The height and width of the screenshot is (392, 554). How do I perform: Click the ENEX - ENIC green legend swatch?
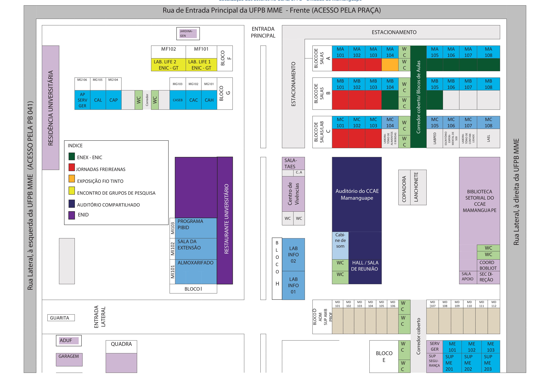pyautogui.click(x=72, y=156)
